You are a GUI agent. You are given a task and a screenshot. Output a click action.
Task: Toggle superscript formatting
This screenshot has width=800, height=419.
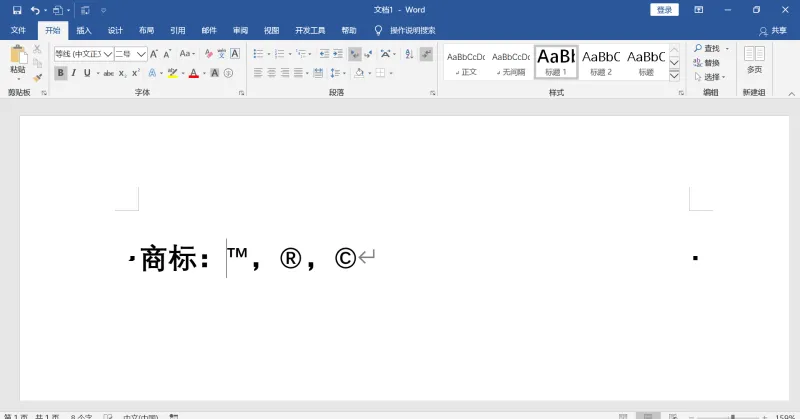tap(135, 73)
